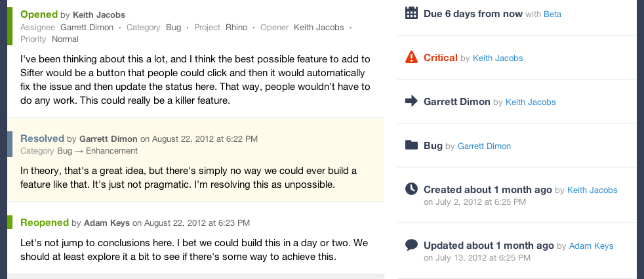
Task: Open Keith Jacobs link next to Critical
Action: (x=498, y=58)
